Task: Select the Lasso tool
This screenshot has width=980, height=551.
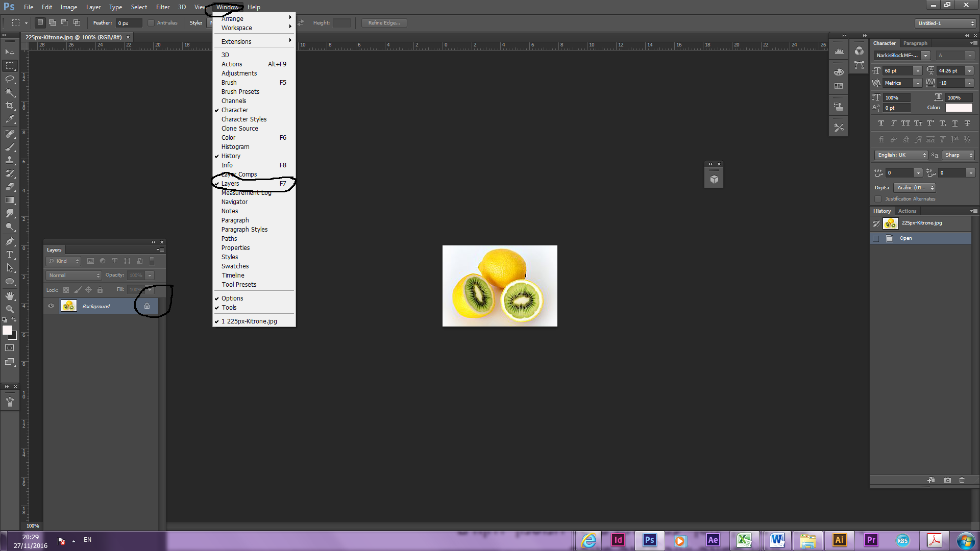Action: point(10,79)
